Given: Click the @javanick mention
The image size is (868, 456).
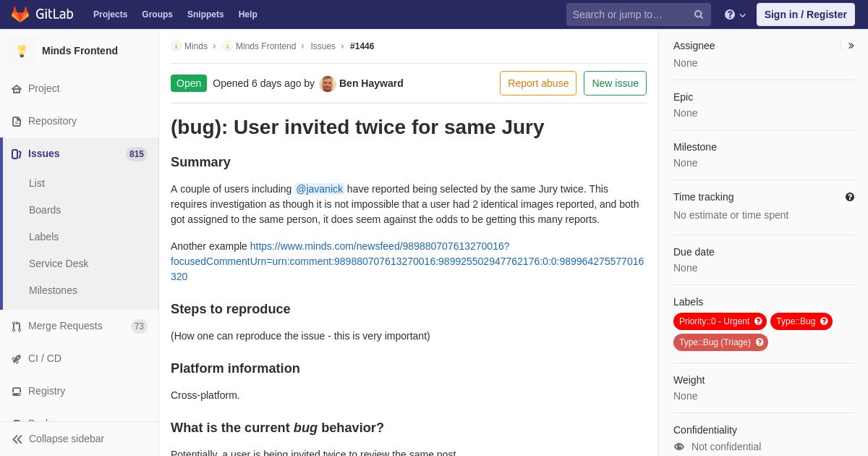Looking at the screenshot, I should pos(319,189).
